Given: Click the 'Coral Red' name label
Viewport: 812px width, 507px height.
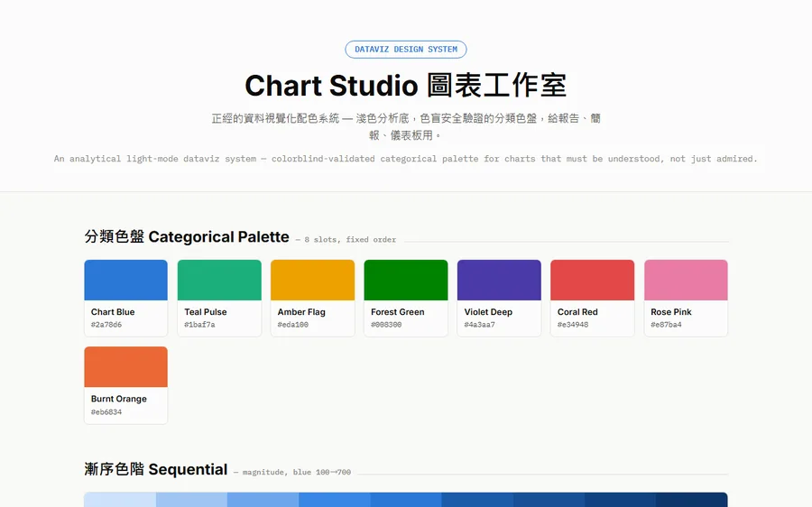Looking at the screenshot, I should [x=577, y=312].
